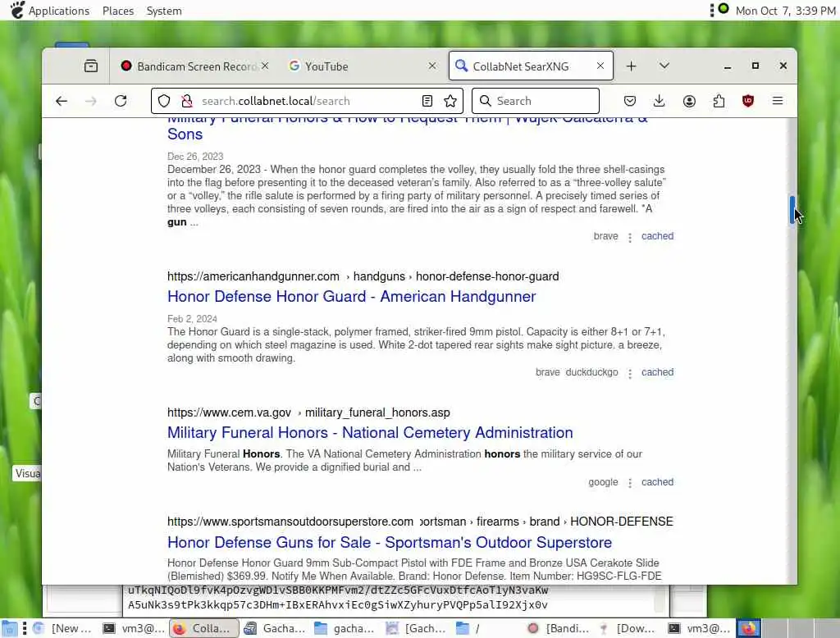Open cached copy of americanhandgunner result
This screenshot has width=840, height=638.
(657, 371)
